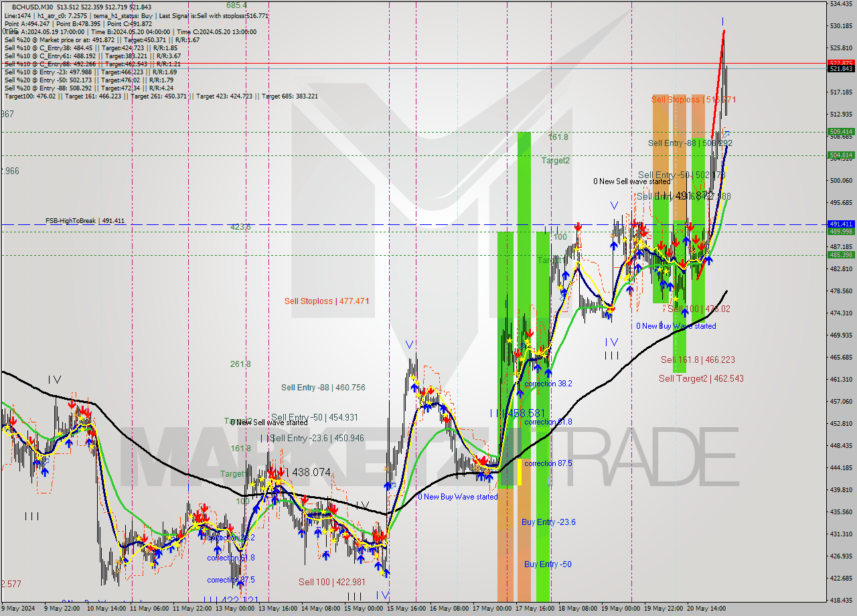Click the '20 May 14:00' time axis label
The height and width of the screenshot is (616, 857).
point(707,609)
